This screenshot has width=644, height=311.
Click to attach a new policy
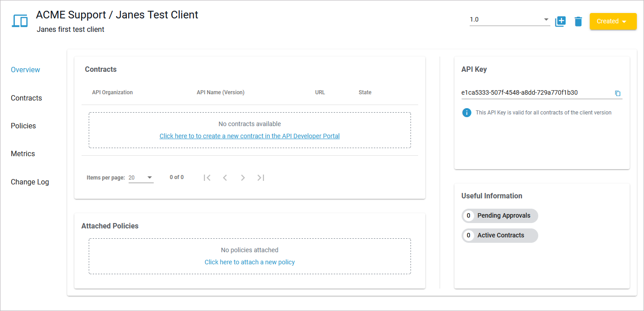pos(250,262)
